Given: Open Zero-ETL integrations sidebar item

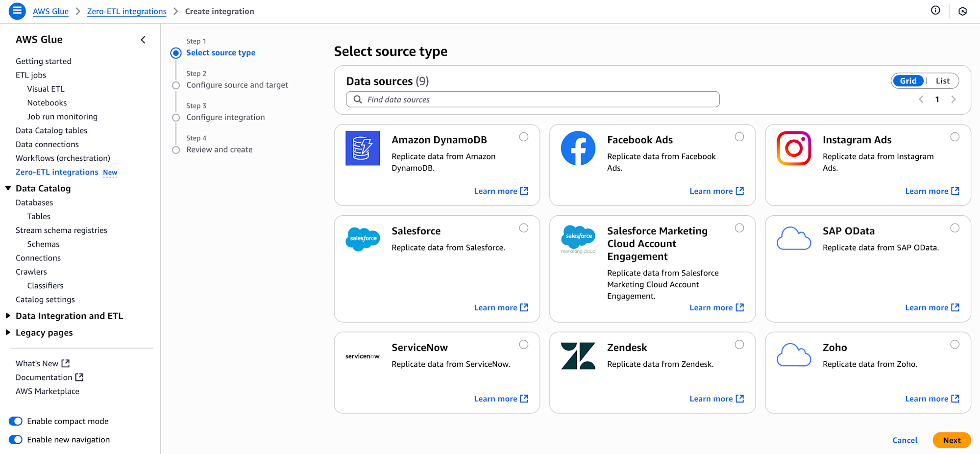Looking at the screenshot, I should 57,172.
